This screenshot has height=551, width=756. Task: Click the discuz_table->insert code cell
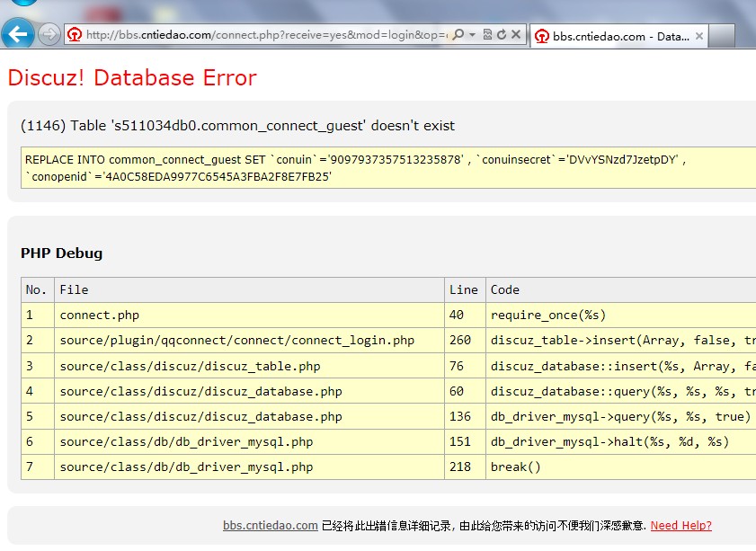coord(621,341)
